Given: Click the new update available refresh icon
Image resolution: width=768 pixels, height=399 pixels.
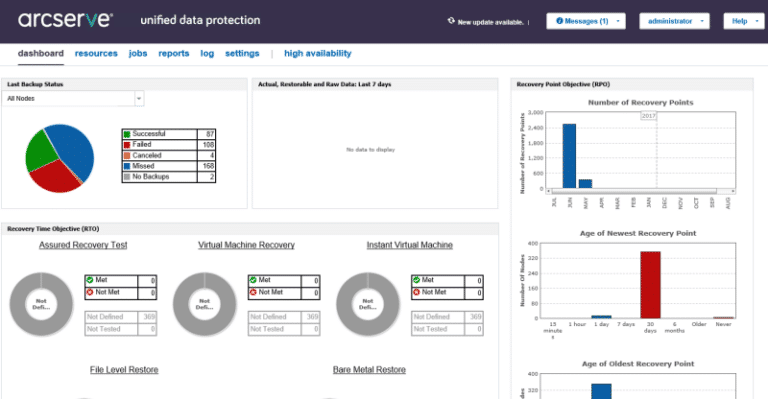Looking at the screenshot, I should (x=451, y=21).
